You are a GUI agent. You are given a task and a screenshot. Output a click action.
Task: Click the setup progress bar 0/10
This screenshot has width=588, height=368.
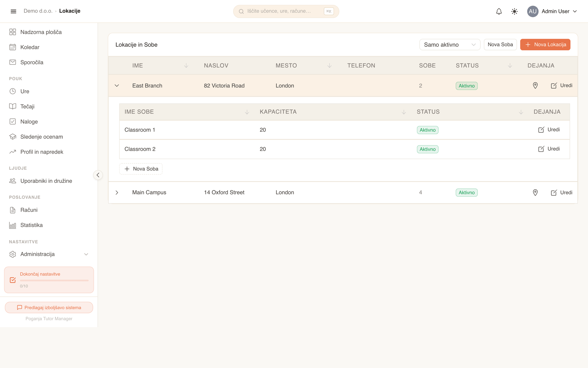54,281
